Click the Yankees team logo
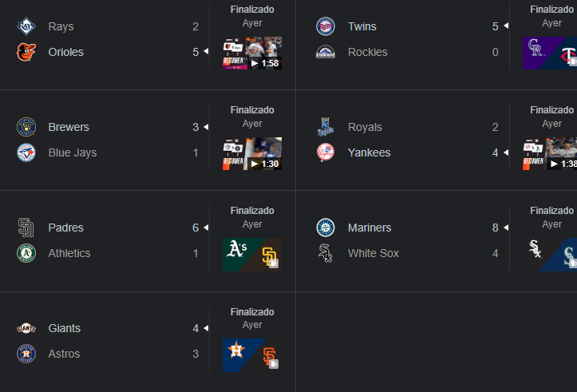 [x=326, y=152]
